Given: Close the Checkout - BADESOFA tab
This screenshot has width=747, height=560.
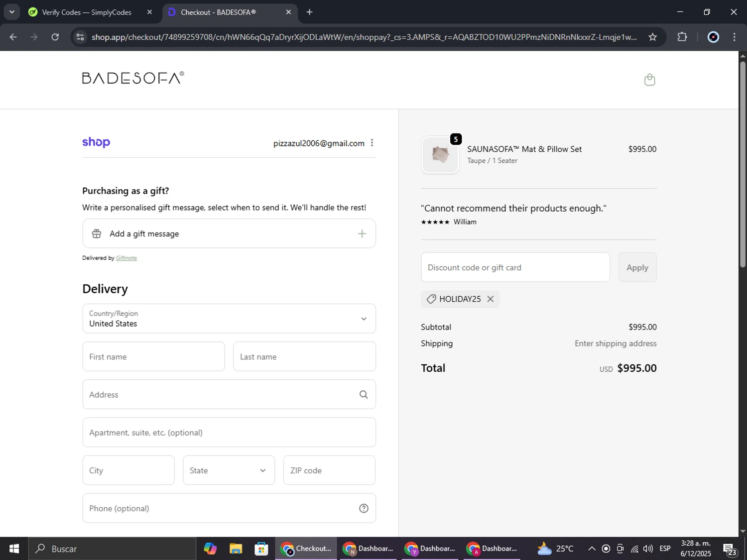Looking at the screenshot, I should click(288, 12).
